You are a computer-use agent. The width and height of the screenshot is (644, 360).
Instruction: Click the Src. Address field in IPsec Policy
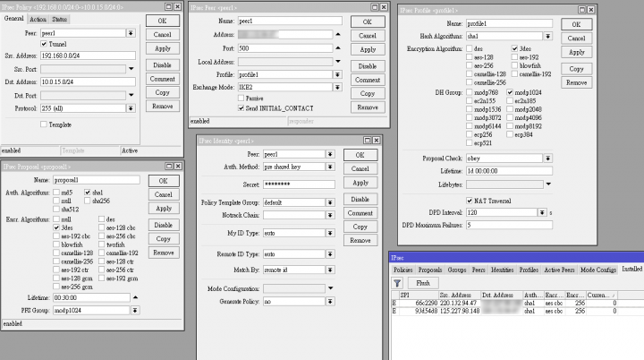(x=88, y=56)
